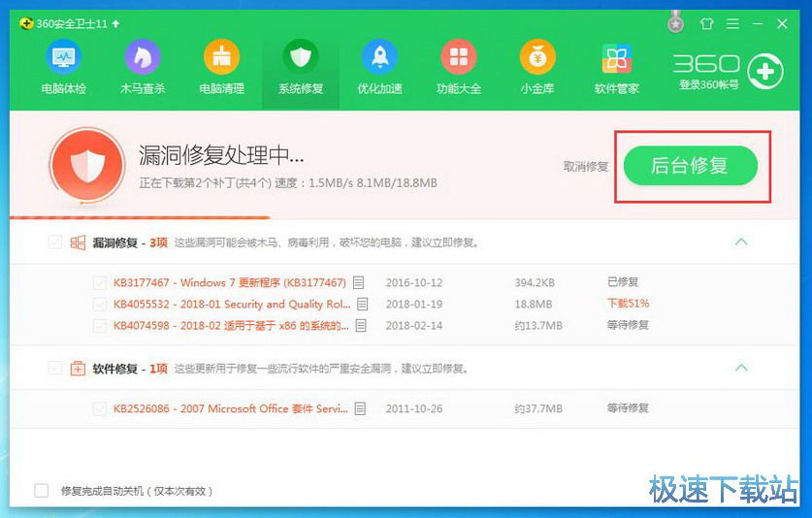
Task: Click KB2526086 2007 Microsoft Office entry
Action: tap(231, 408)
